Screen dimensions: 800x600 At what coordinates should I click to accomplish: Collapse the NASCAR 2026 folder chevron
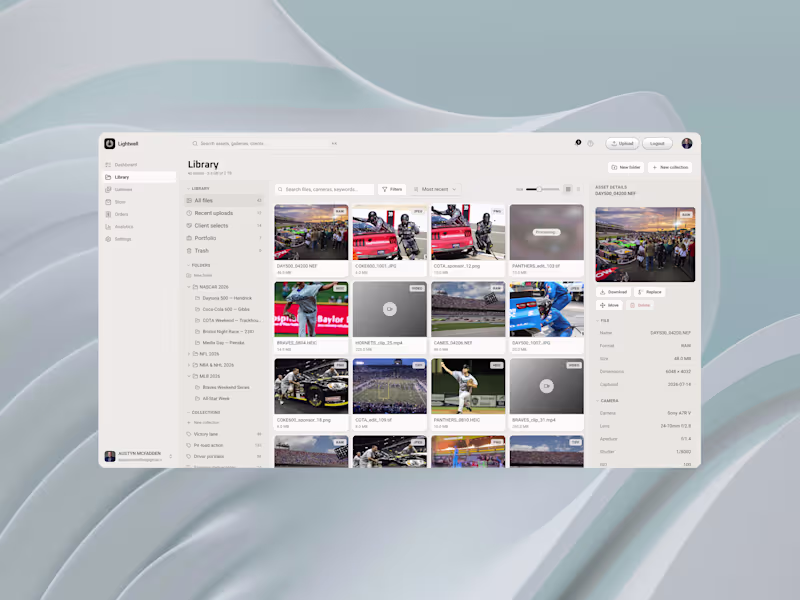[x=189, y=287]
